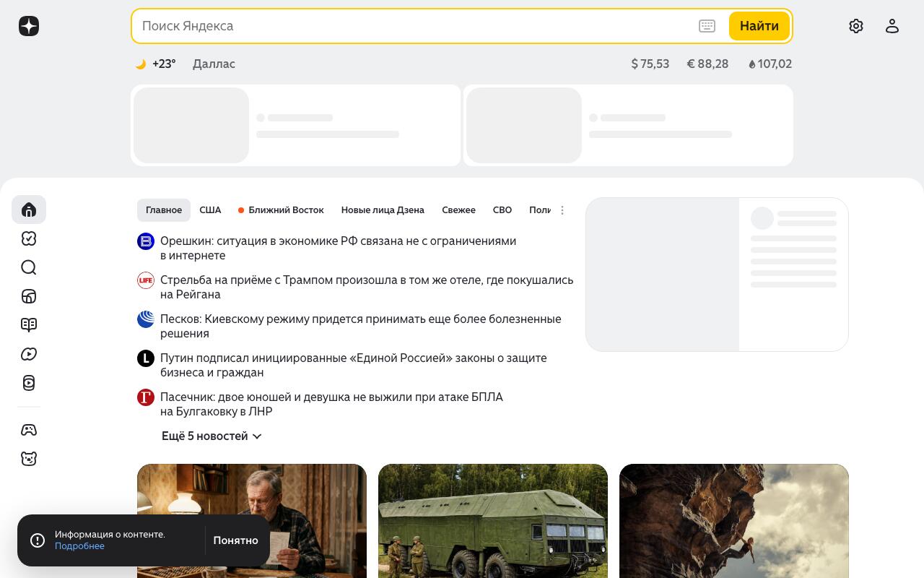The height and width of the screenshot is (578, 924).
Task: Click the black L news source logo
Action: [x=146, y=358]
